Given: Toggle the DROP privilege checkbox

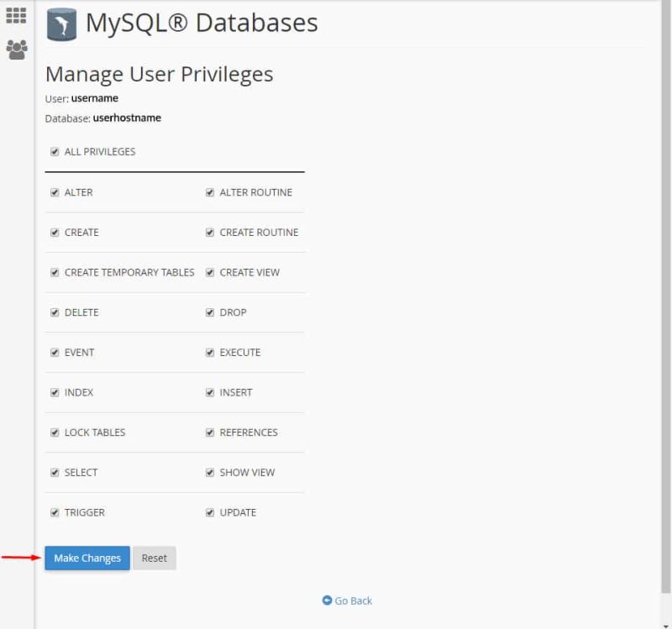Looking at the screenshot, I should point(209,312).
